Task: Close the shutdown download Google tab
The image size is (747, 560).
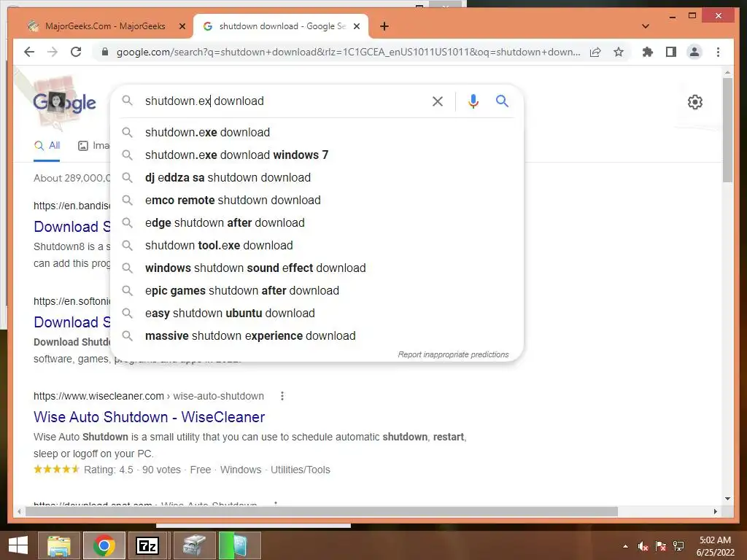Action: coord(356,26)
